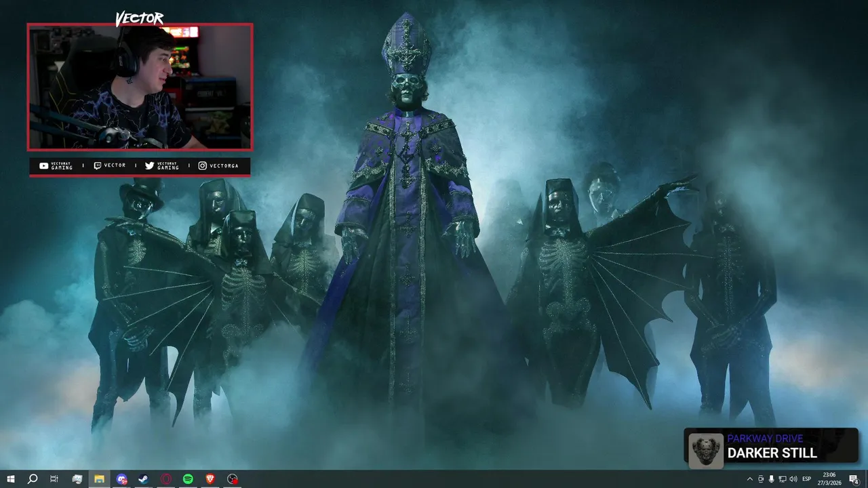
Task: Click the webcam feed overlay
Action: pos(140,87)
